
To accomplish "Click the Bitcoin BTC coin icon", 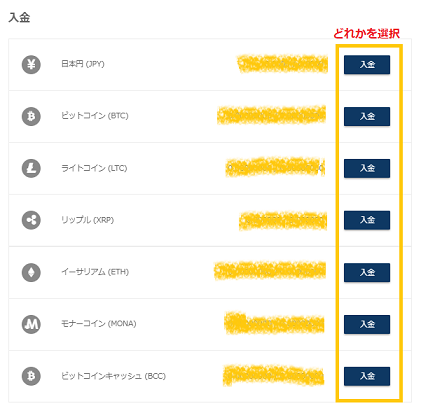I will click(x=31, y=116).
